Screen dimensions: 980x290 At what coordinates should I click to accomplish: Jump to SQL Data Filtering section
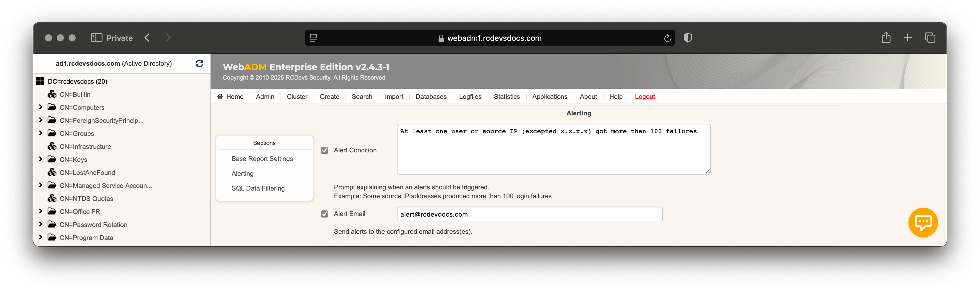point(258,188)
